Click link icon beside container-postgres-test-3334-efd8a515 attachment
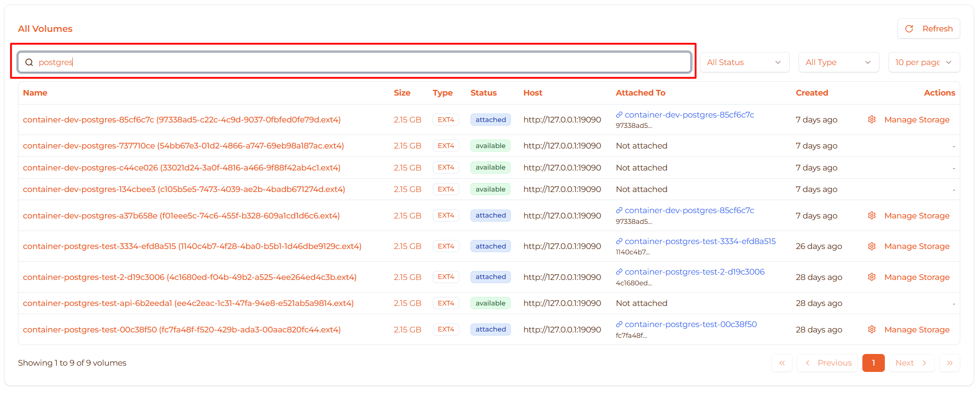The width and height of the screenshot is (980, 393). pos(619,241)
